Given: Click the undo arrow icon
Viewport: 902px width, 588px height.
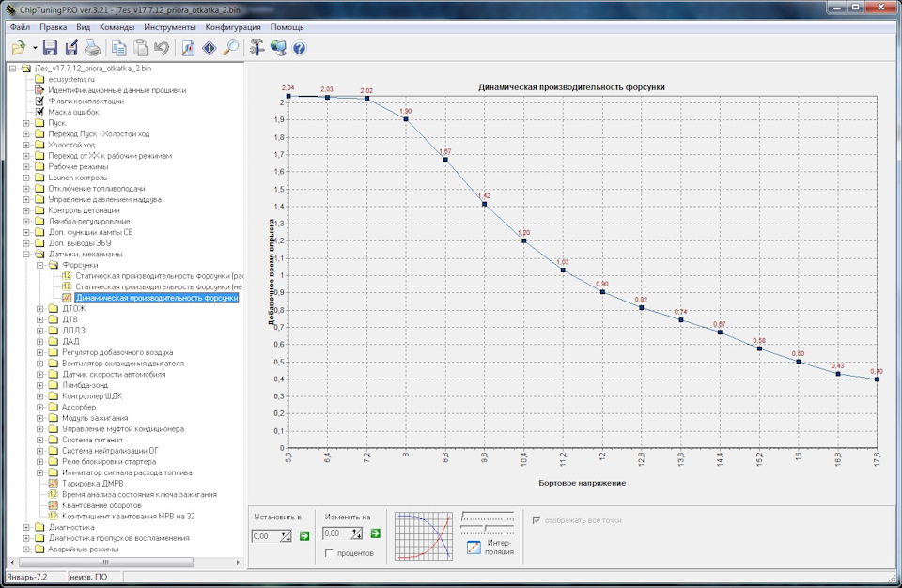Looking at the screenshot, I should [x=162, y=48].
